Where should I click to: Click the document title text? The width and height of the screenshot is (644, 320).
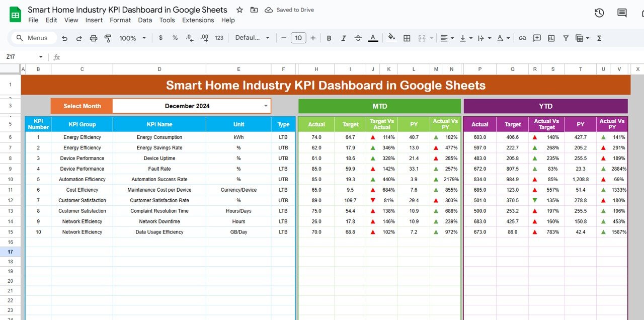pos(127,10)
